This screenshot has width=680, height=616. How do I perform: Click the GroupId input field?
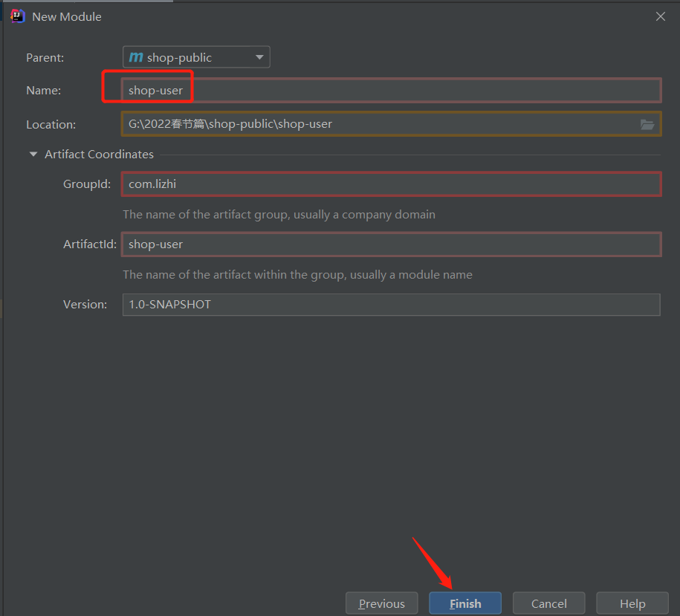click(391, 184)
